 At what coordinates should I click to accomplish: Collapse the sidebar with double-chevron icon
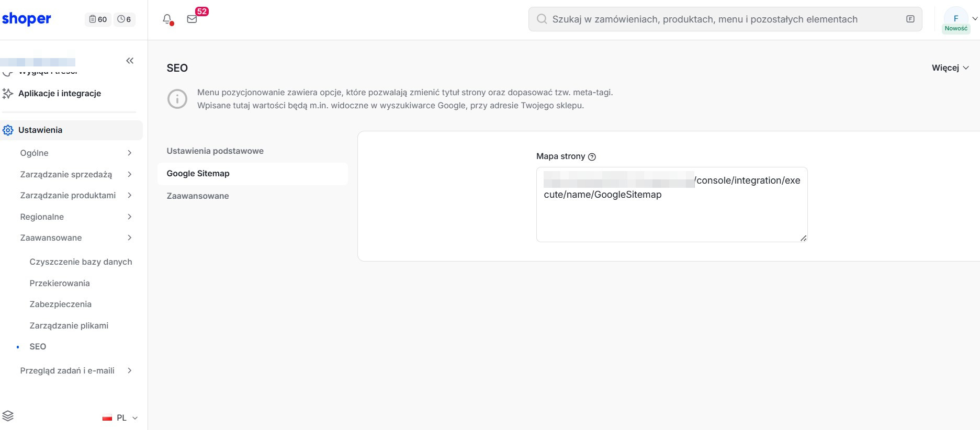click(x=130, y=61)
